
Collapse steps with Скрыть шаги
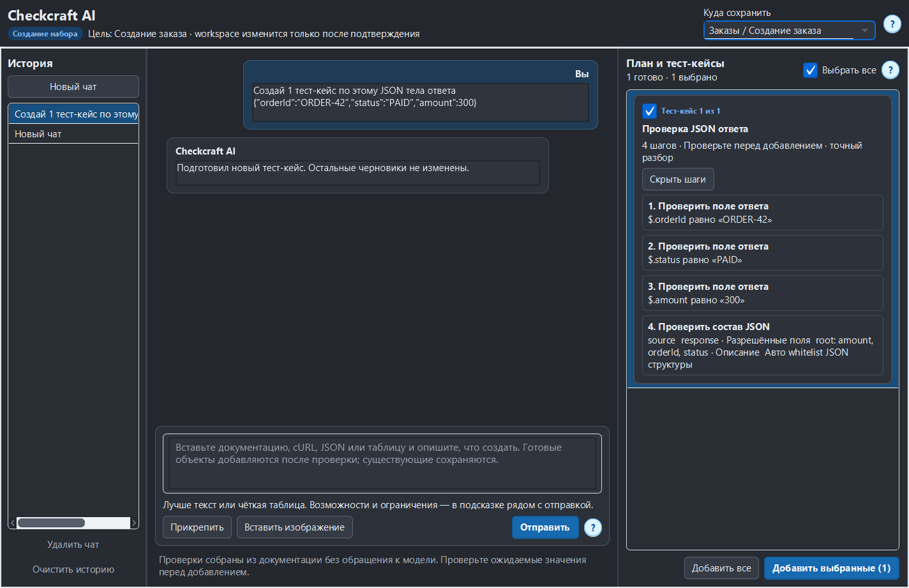click(x=678, y=179)
